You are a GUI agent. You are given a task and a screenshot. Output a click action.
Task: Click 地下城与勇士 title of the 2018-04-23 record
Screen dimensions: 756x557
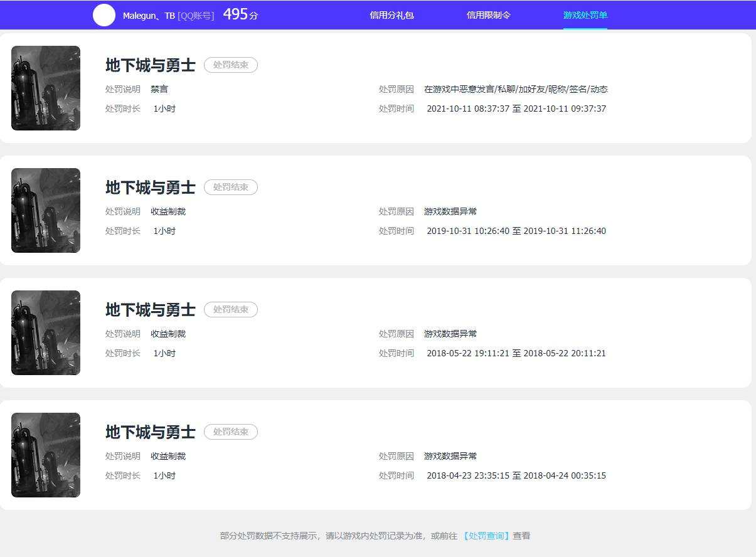pyautogui.click(x=151, y=432)
